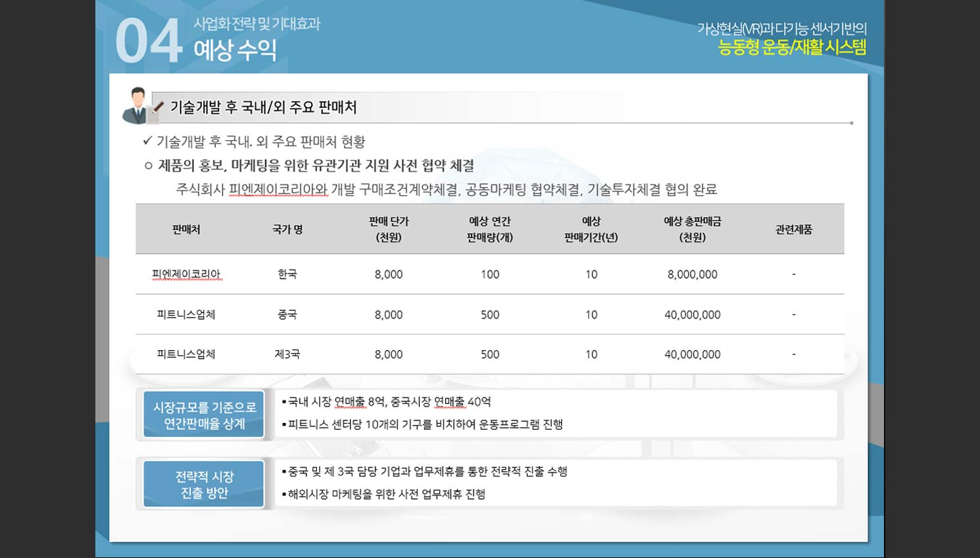Click the checkmark bullet before 기술개발 후 국내
Viewport: 980px width, 558px height.
(x=147, y=141)
